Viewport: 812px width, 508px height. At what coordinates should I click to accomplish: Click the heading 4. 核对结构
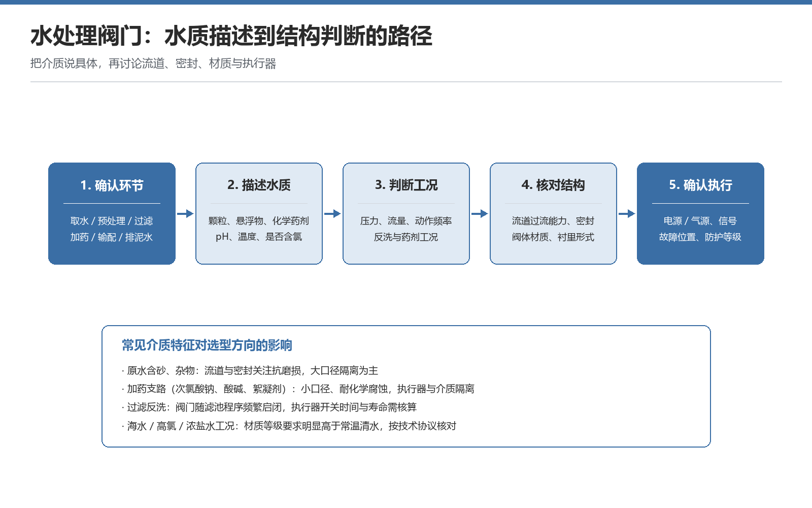point(553,185)
